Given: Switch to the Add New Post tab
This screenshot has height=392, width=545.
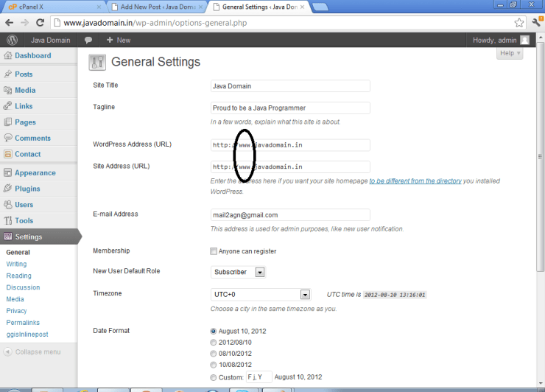Looking at the screenshot, I should [x=158, y=7].
